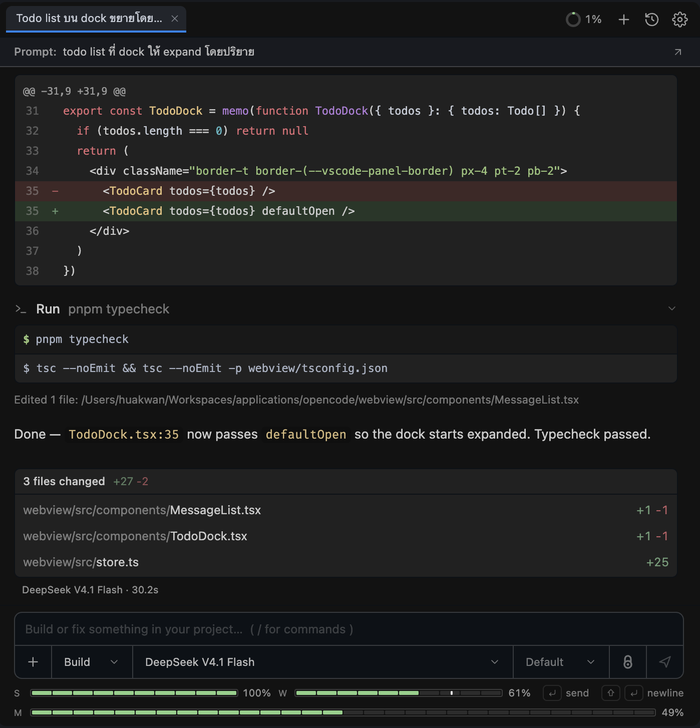Click the M usage bar at 49%
Viewport: 700px width, 728px height.
click(343, 712)
